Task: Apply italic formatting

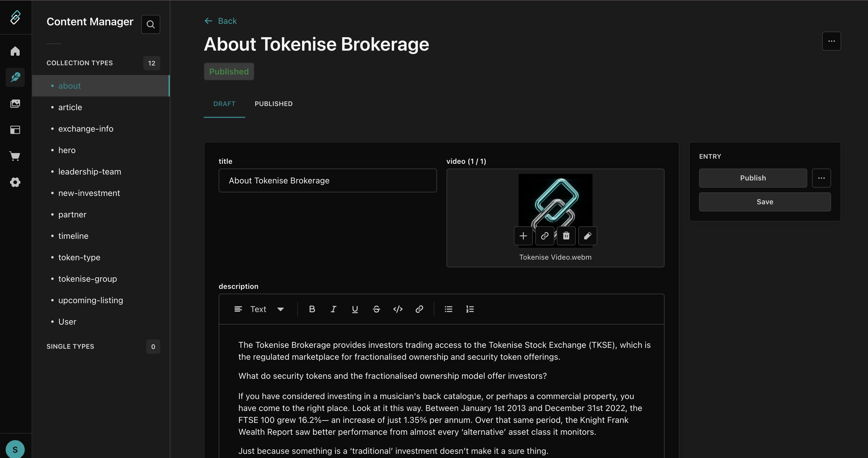Action: coord(333,309)
